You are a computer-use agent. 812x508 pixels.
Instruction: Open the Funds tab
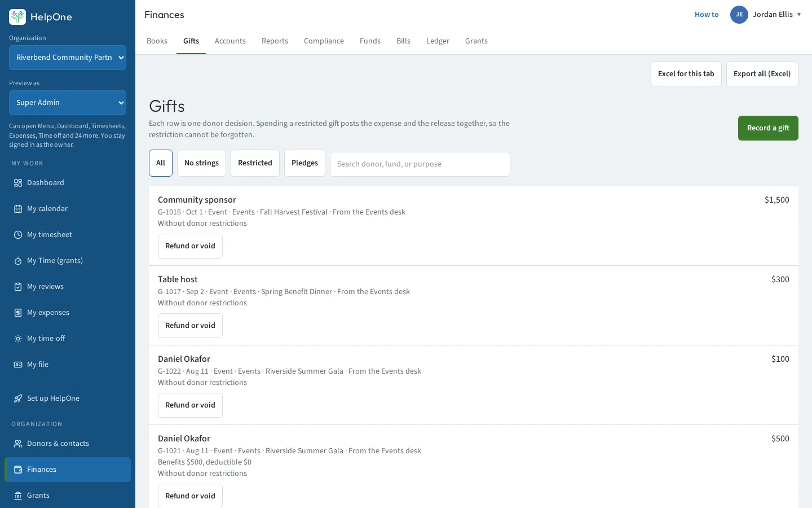click(x=370, y=41)
